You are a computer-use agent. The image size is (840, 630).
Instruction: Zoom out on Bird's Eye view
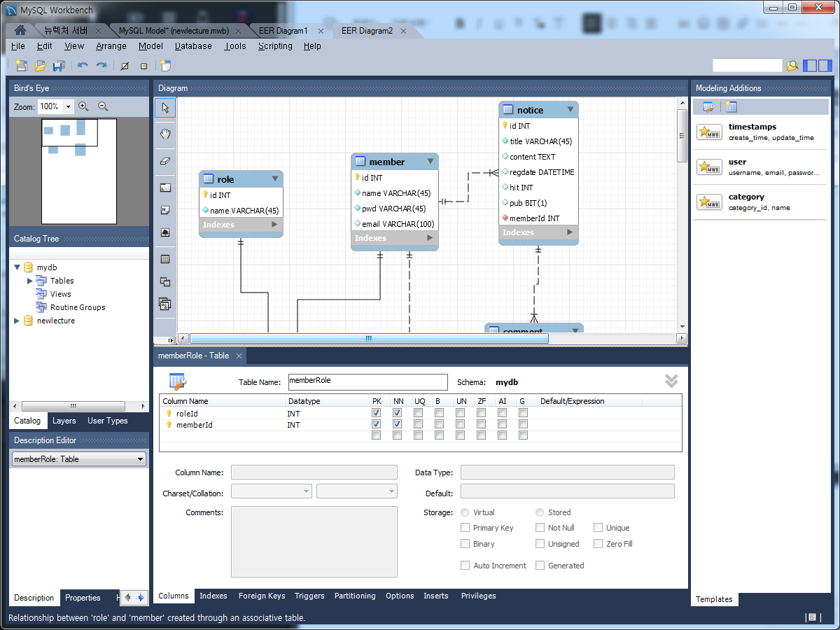tap(103, 106)
